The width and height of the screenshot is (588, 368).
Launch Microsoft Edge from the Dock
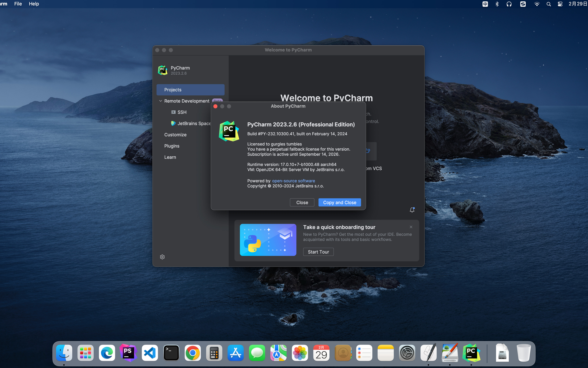click(x=107, y=353)
